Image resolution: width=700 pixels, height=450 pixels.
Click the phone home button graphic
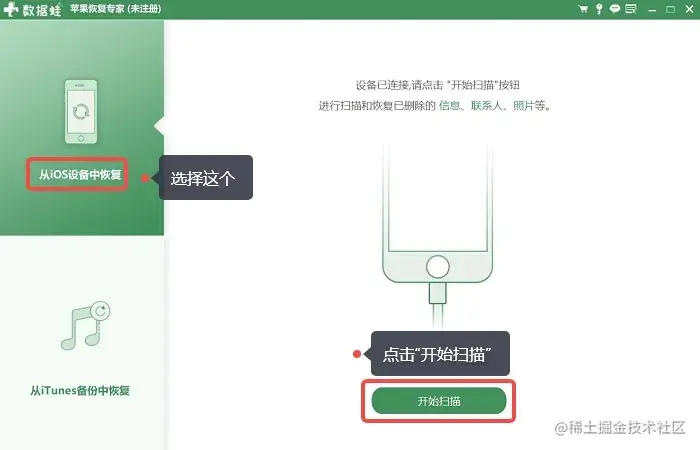pyautogui.click(x=438, y=267)
